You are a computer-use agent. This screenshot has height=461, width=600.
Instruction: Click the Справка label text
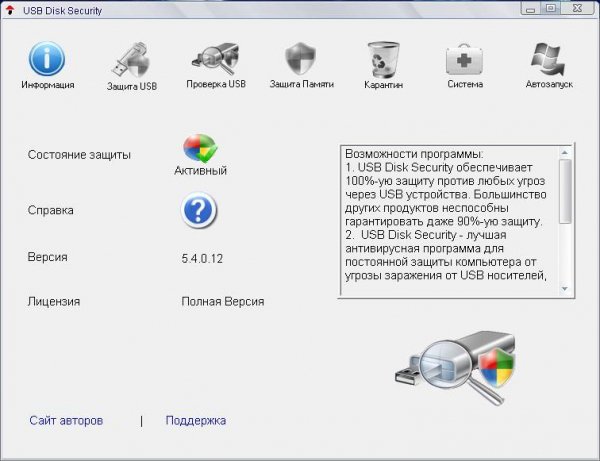pyautogui.click(x=51, y=210)
